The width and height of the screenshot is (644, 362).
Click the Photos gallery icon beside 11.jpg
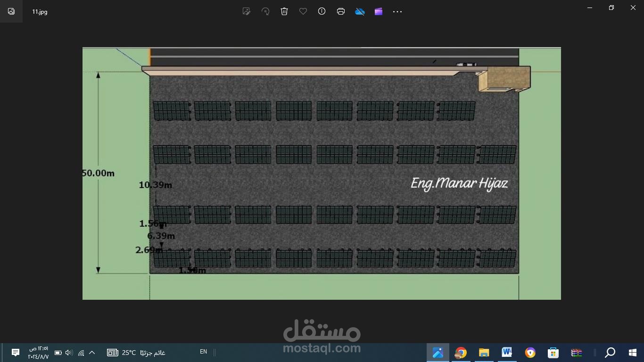click(11, 11)
